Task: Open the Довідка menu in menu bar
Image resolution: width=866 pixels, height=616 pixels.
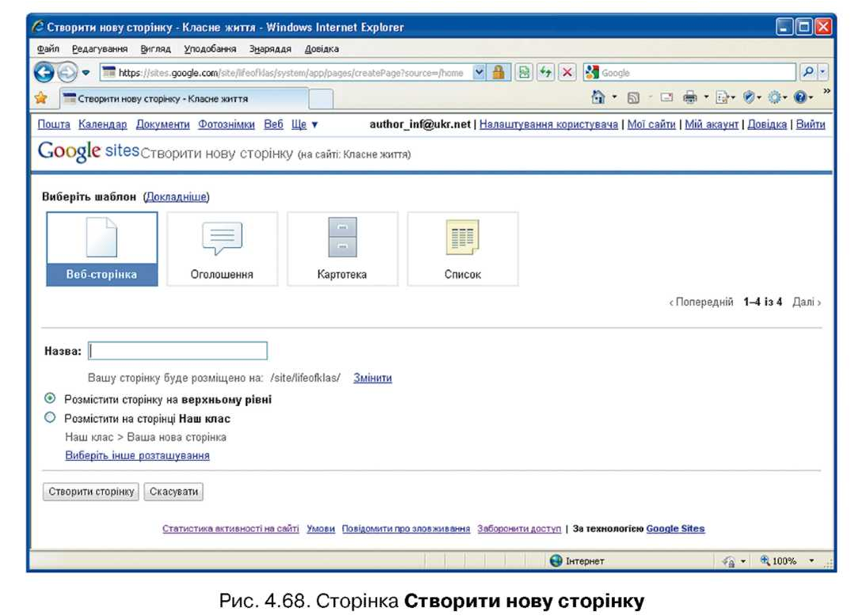Action: tap(321, 48)
